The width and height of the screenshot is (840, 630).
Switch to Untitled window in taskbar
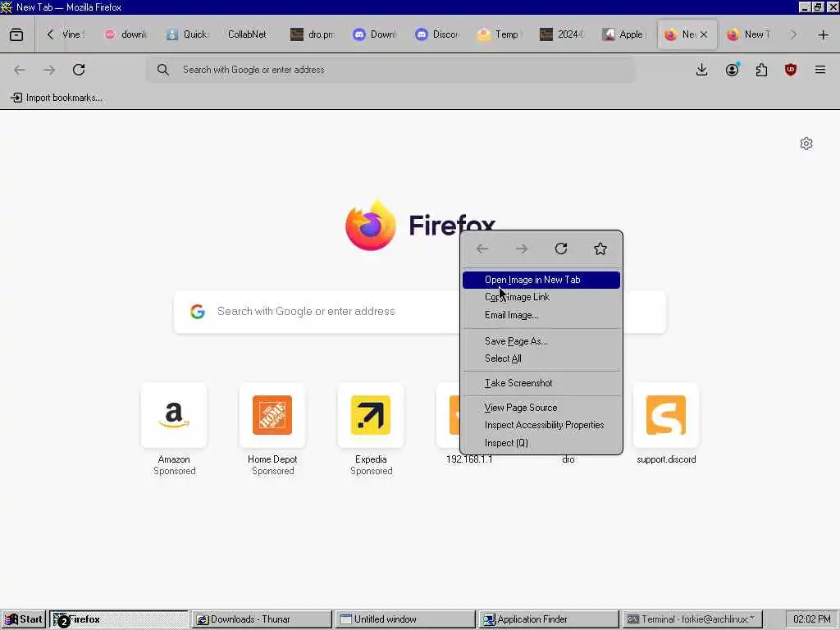405,619
